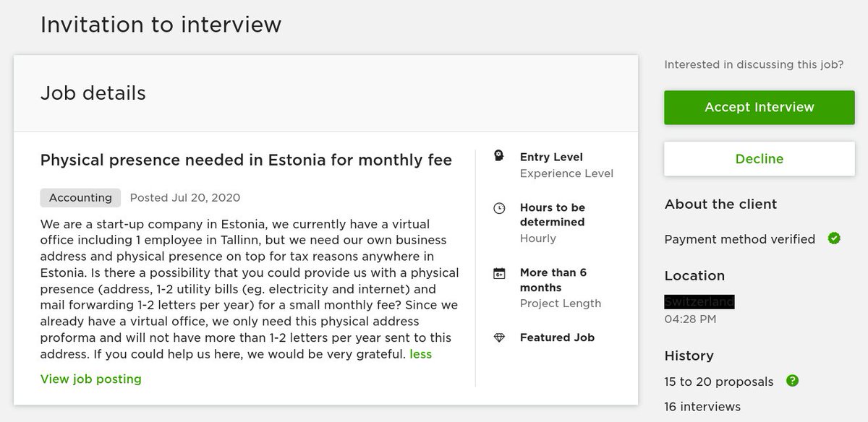Select the Accounting category tag
The width and height of the screenshot is (868, 422).
click(80, 197)
